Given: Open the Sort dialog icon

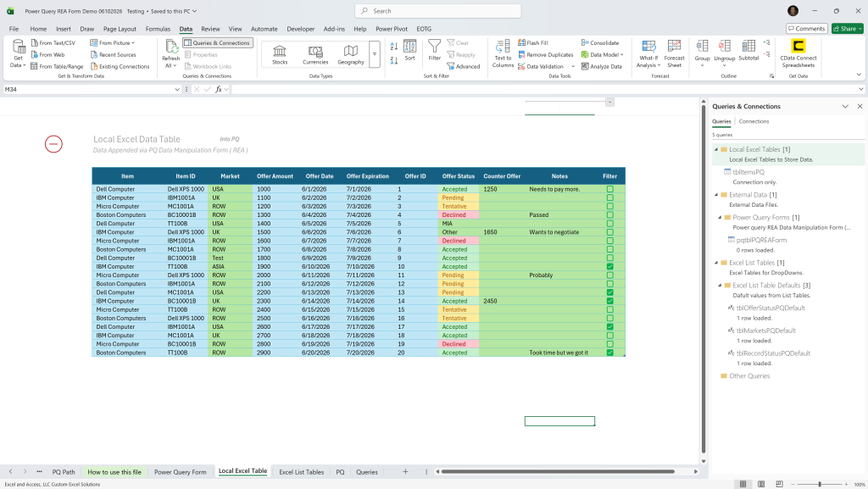Looking at the screenshot, I should coord(409,50).
